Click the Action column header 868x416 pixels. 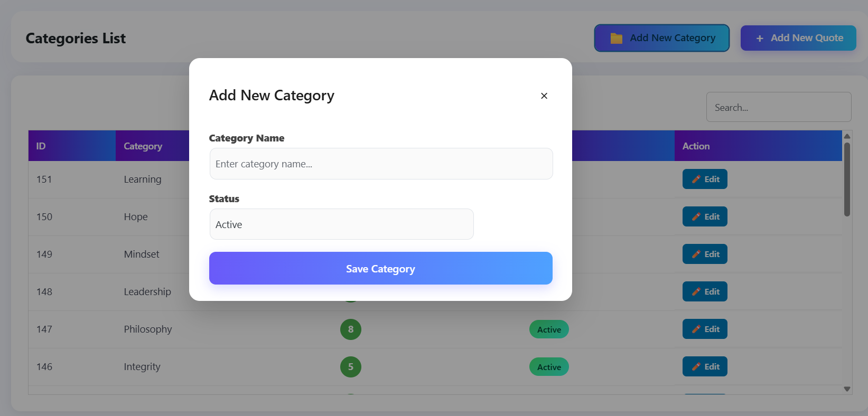tap(696, 146)
